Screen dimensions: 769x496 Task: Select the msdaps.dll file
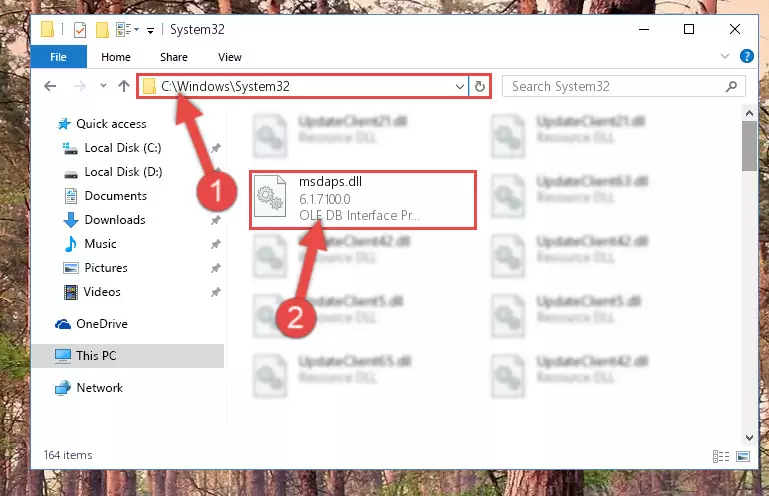coord(363,199)
